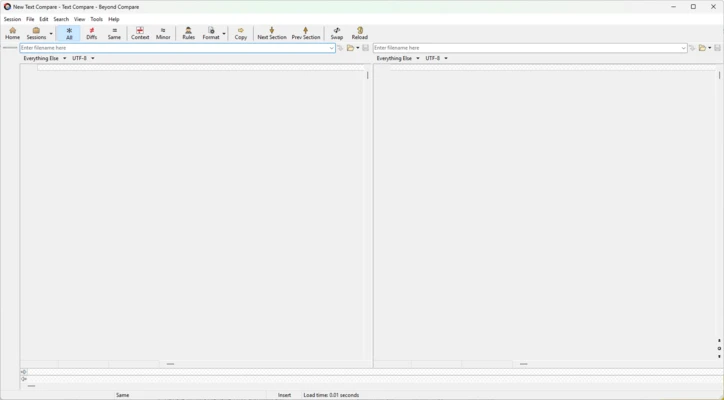
Task: Click the right pane horizontal scrollbar handle
Action: tap(523, 364)
